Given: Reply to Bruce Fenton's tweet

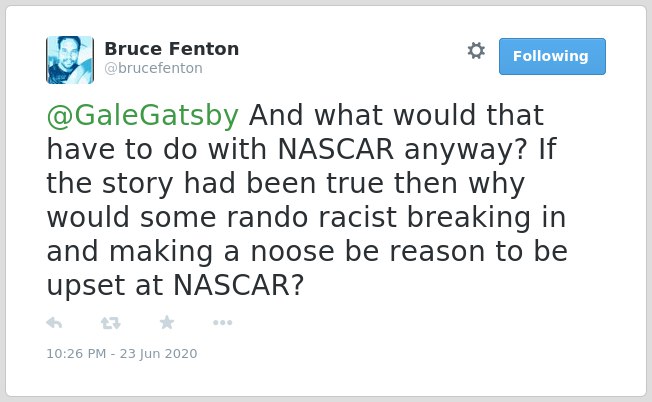Looking at the screenshot, I should [x=54, y=323].
